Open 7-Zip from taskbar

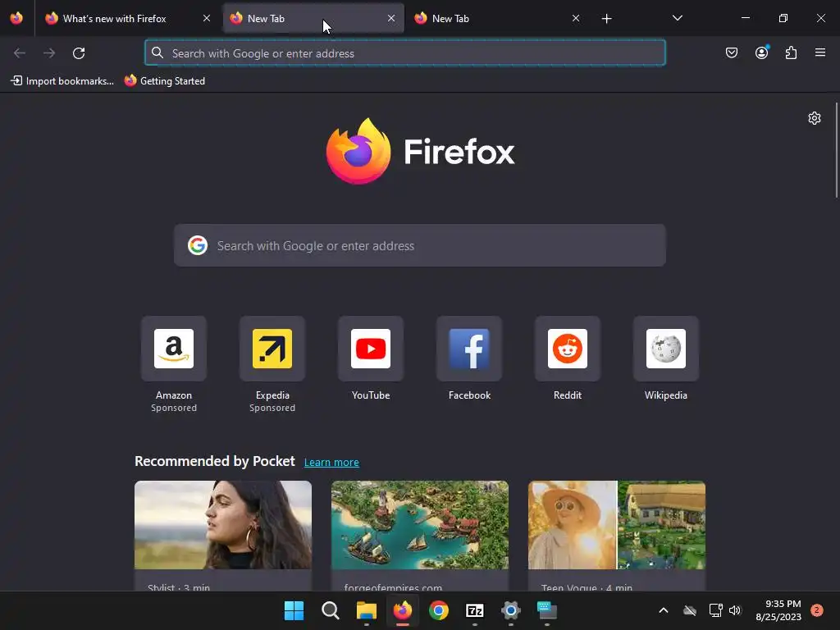pyautogui.click(x=475, y=610)
